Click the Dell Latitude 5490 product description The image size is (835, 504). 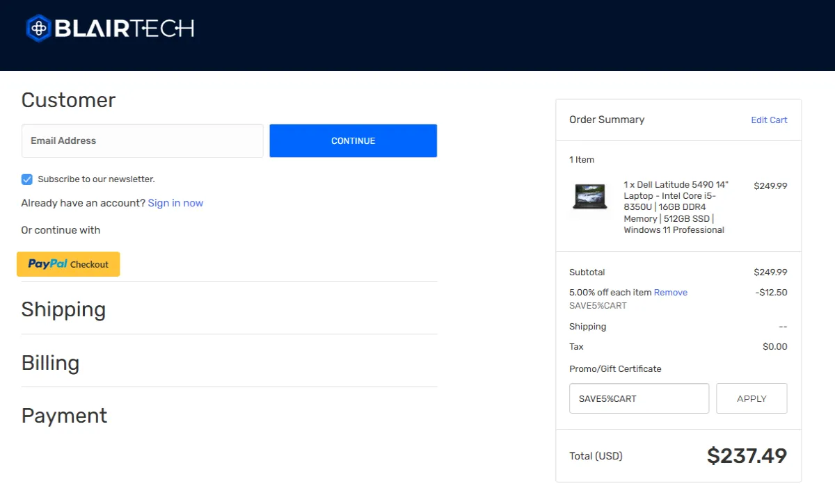(676, 207)
